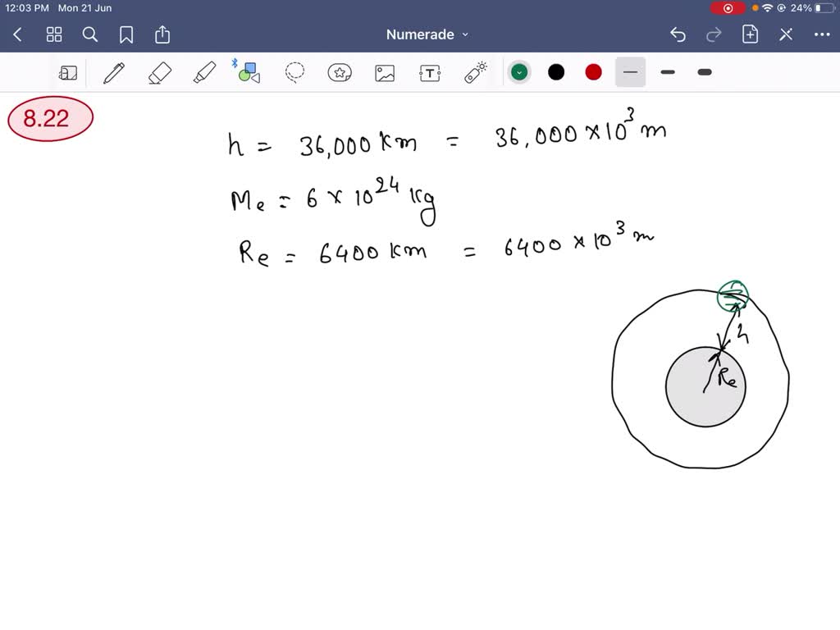Open the thumbnails grid view
Image resolution: width=840 pixels, height=630 pixels.
click(54, 34)
